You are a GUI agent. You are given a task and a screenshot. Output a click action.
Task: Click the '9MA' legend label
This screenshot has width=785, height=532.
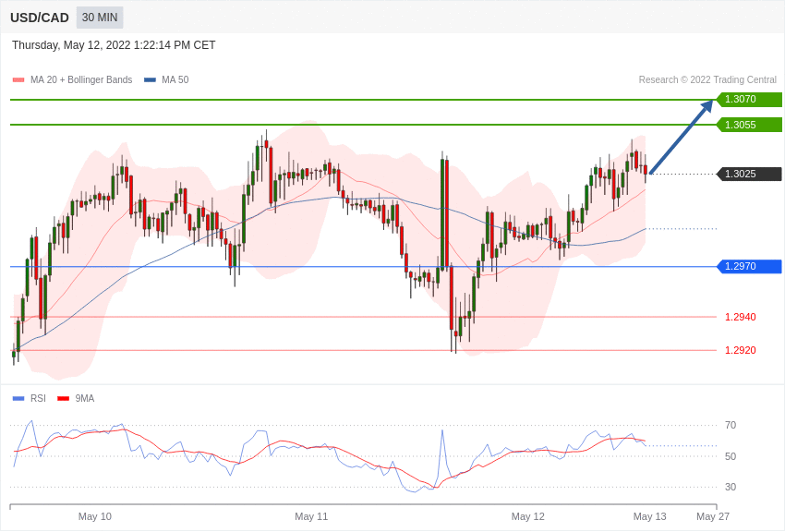point(85,398)
